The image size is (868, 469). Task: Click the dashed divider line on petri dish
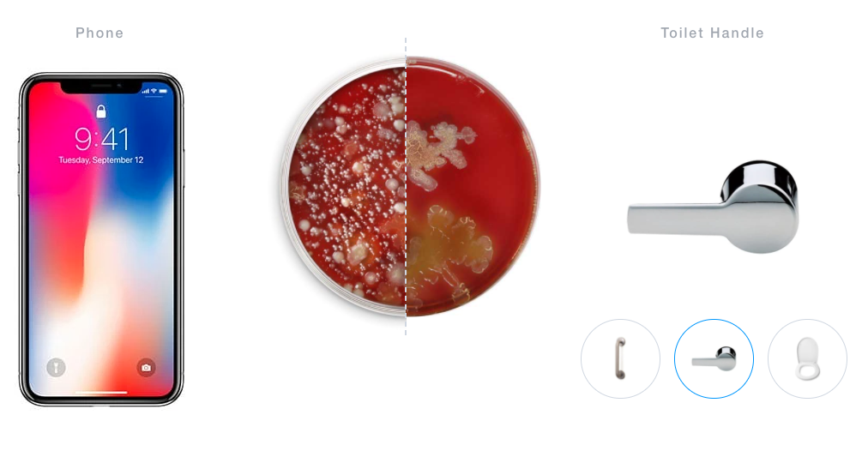(406, 186)
